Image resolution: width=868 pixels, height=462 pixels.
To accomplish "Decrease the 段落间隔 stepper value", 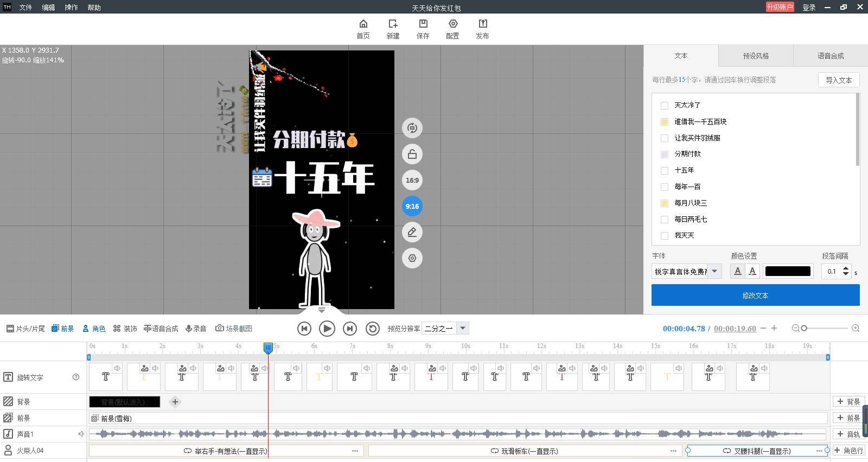I will click(x=846, y=274).
